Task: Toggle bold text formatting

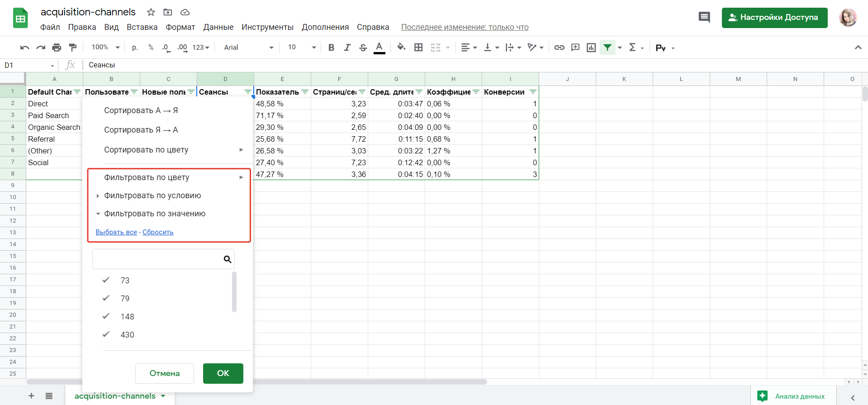Action: point(331,48)
